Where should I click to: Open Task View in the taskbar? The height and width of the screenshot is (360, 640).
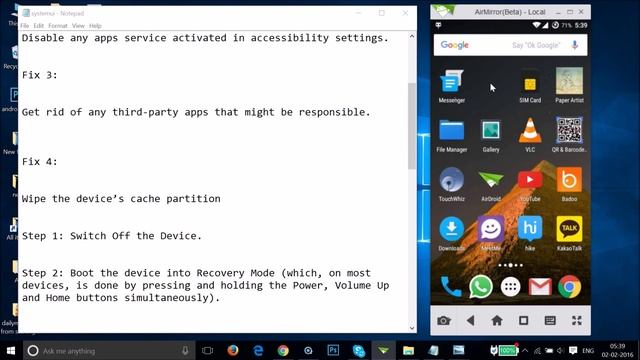pos(207,351)
